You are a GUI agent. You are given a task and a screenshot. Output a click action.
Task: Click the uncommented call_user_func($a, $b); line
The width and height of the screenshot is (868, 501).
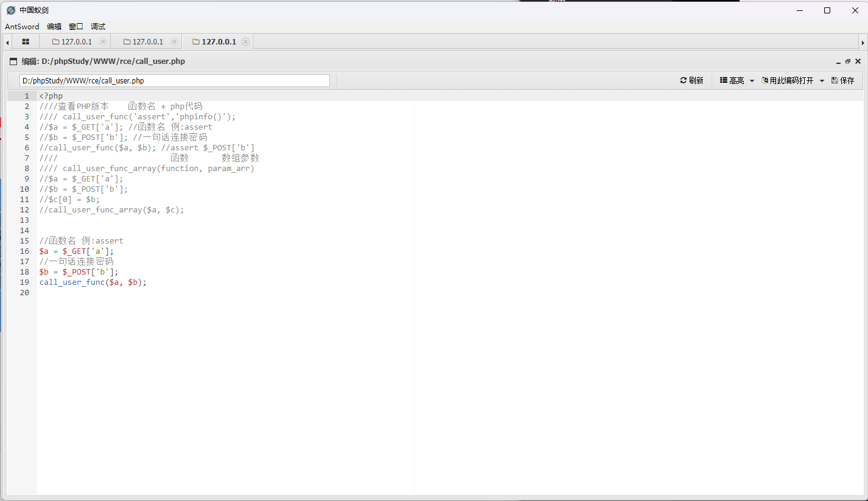coord(93,282)
